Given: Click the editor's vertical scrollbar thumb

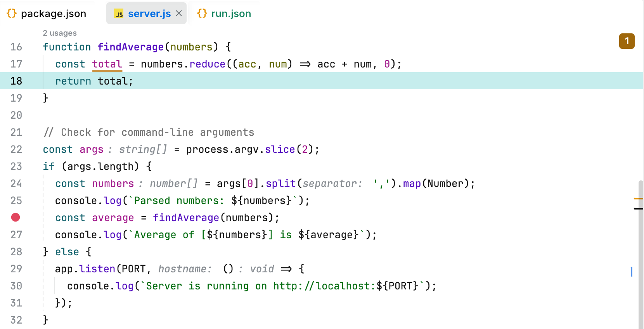Looking at the screenshot, I should coord(641,254).
